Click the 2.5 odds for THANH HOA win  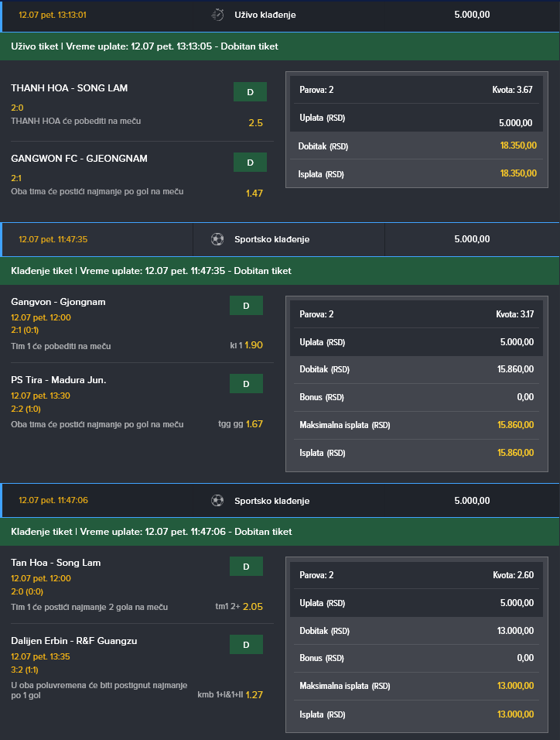tap(255, 123)
